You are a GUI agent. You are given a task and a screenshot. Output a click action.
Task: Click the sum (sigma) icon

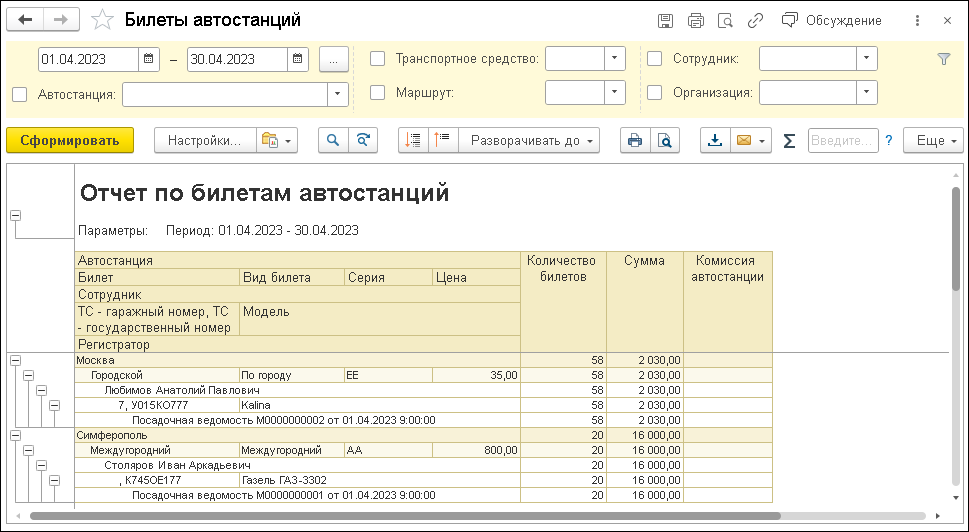tap(789, 141)
